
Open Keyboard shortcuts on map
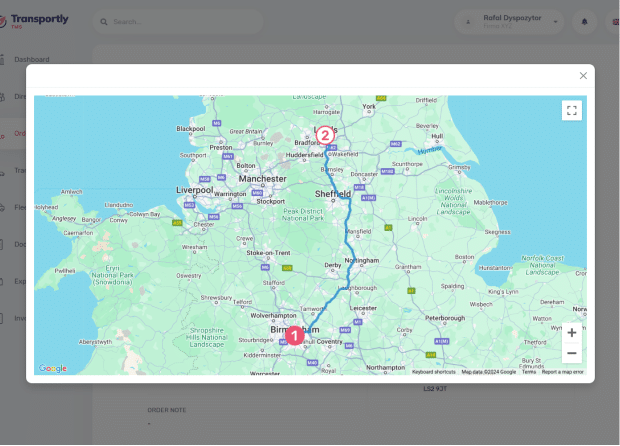pos(433,372)
